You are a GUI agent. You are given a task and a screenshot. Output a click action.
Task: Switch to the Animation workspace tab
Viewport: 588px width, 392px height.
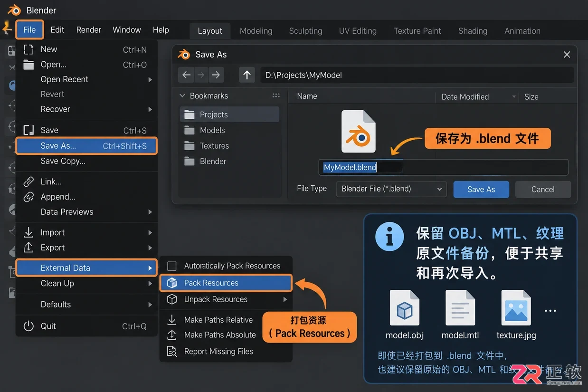pos(522,31)
